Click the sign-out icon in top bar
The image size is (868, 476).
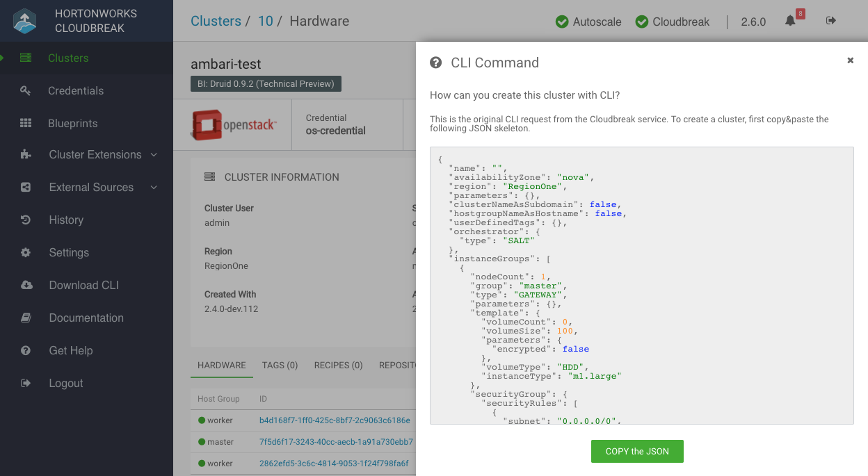pyautogui.click(x=830, y=21)
